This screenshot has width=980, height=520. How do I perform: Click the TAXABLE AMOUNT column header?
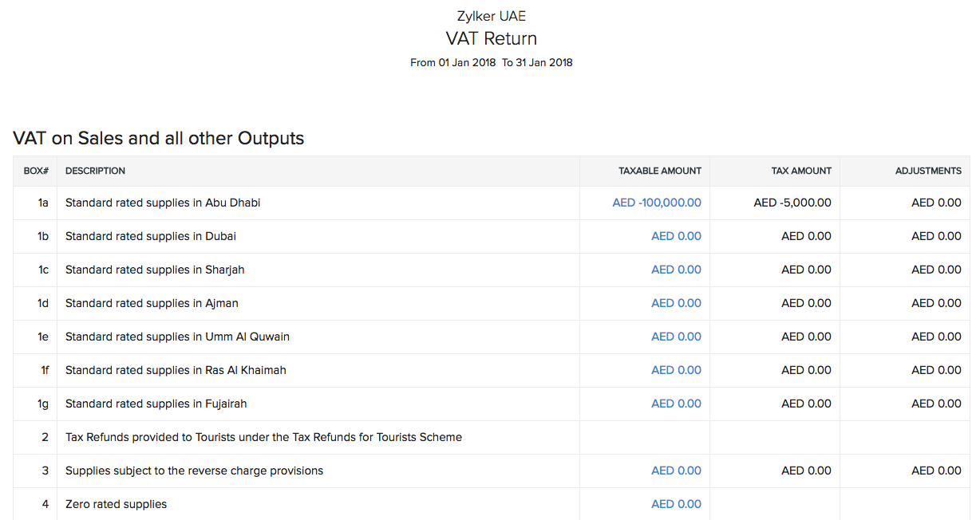[659, 171]
